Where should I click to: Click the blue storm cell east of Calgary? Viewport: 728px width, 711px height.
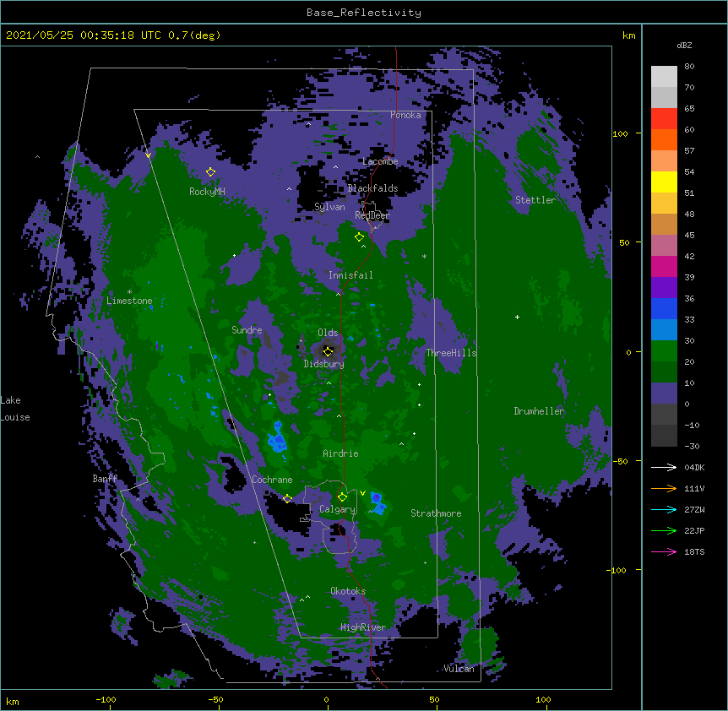[378, 503]
